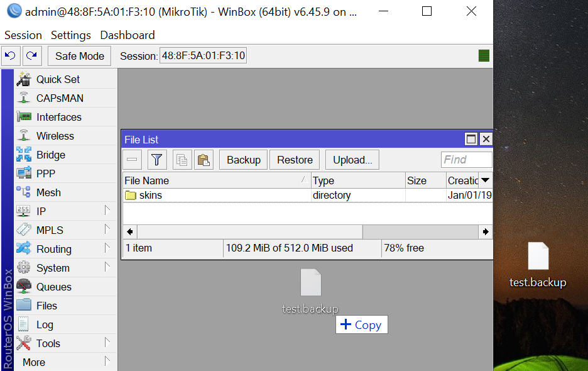This screenshot has width=588, height=371.
Task: Expand the IP submenu arrow
Action: point(107,210)
